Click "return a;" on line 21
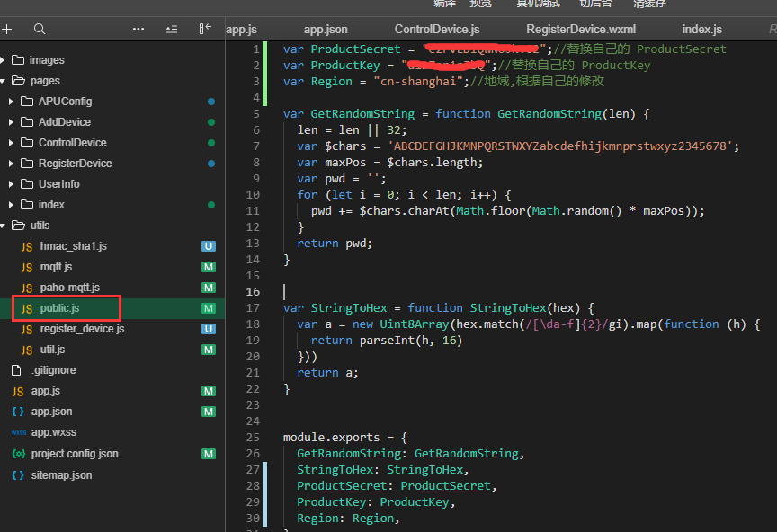 coord(327,373)
